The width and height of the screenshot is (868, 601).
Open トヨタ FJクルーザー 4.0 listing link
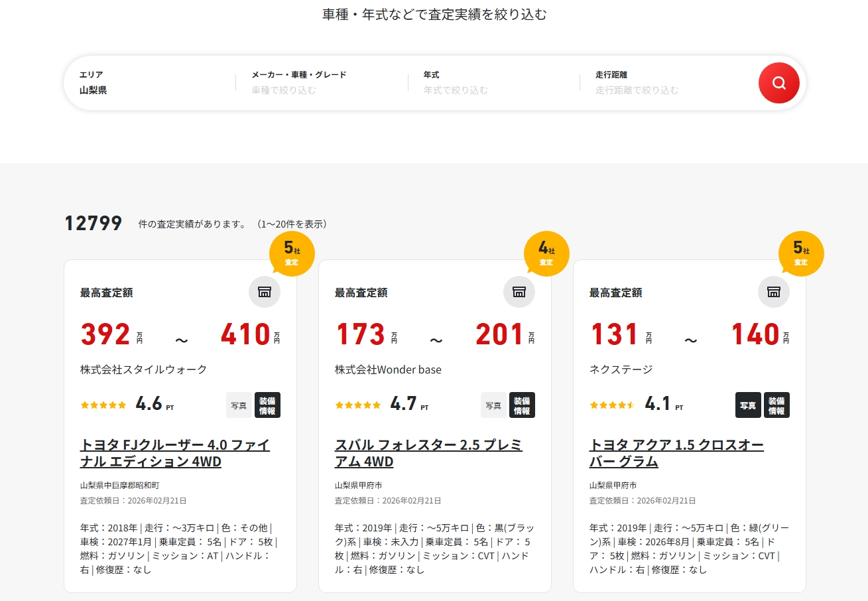[x=175, y=453]
